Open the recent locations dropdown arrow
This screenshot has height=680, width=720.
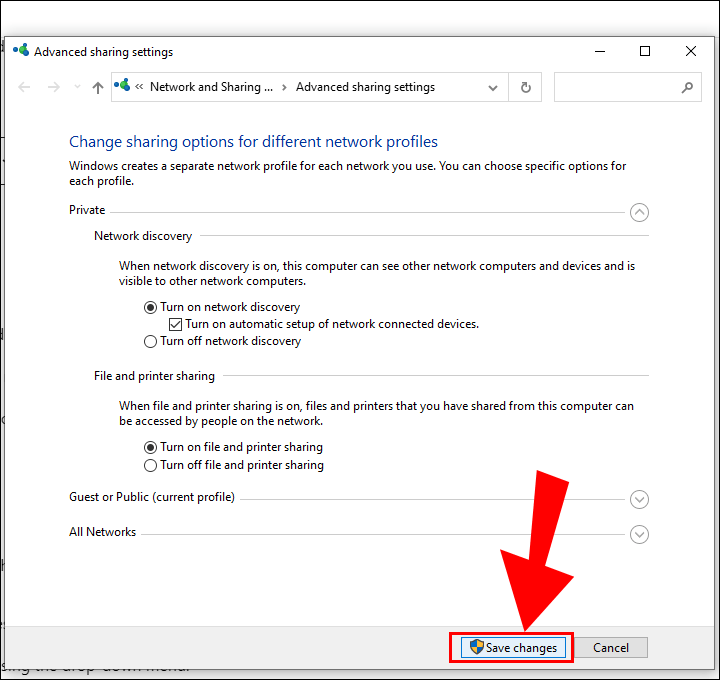point(77,87)
